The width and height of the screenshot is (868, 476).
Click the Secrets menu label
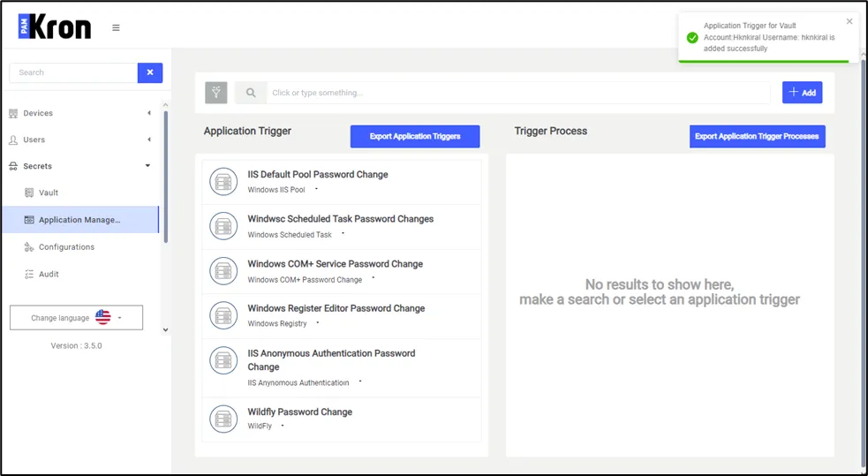click(38, 166)
